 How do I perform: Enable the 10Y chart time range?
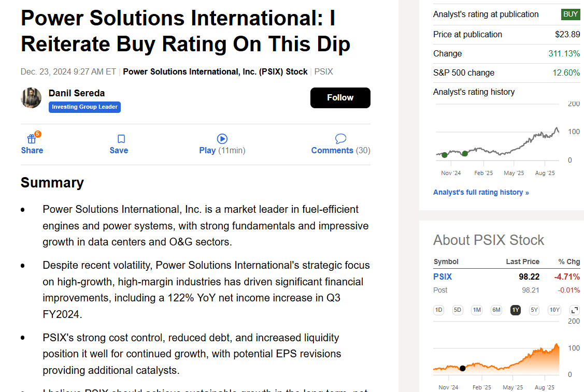[x=554, y=310]
